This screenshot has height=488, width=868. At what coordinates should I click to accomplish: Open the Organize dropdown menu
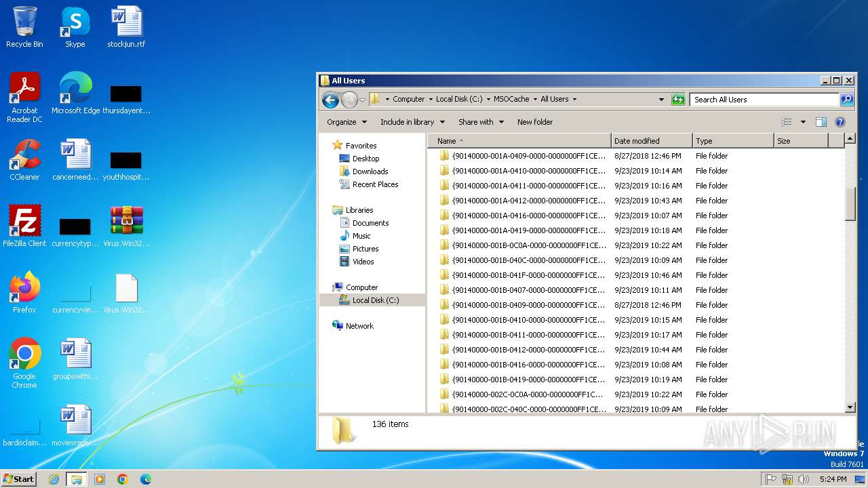pos(347,122)
